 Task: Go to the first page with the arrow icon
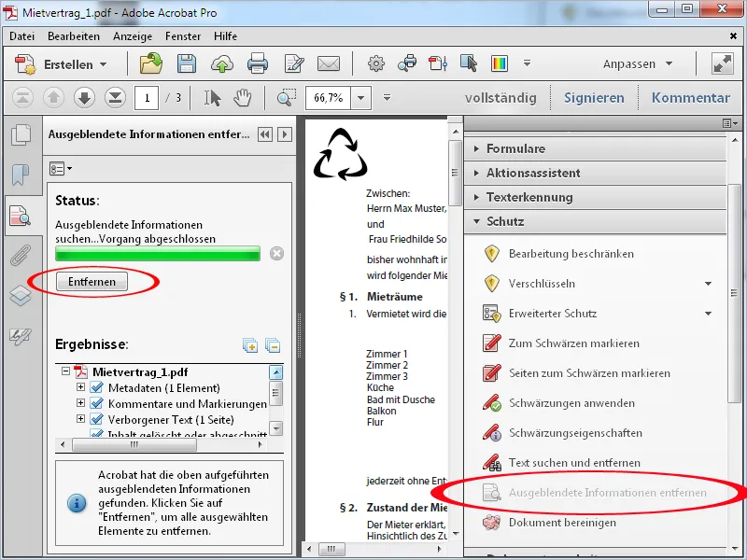pyautogui.click(x=22, y=98)
